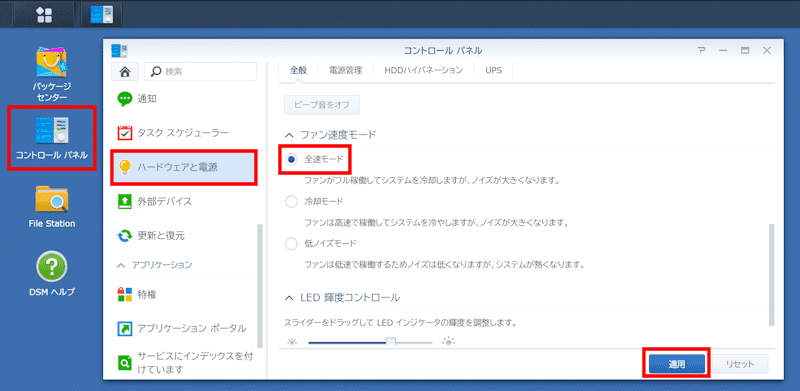The height and width of the screenshot is (391, 800).
Task: Open DSM ヘルプ desktop icon
Action: (x=53, y=274)
